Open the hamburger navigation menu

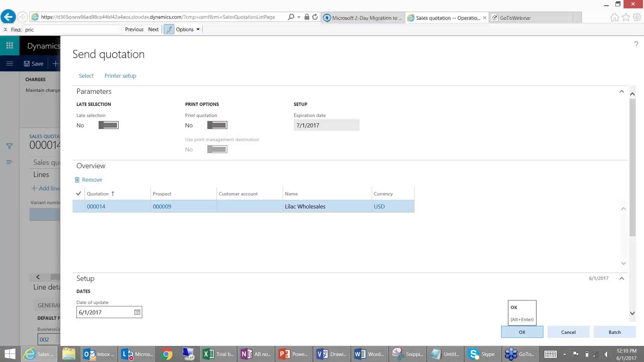9,63
